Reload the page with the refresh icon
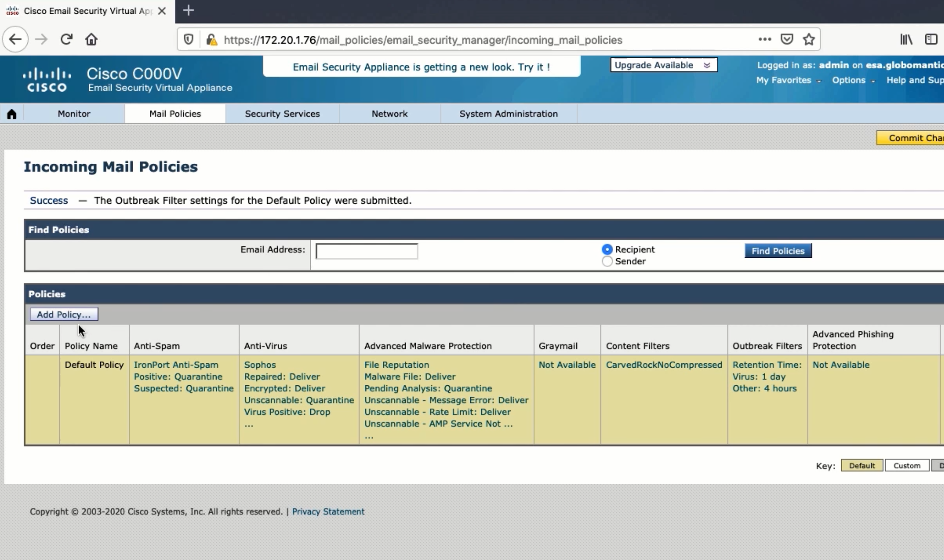The height and width of the screenshot is (560, 944). click(x=66, y=40)
